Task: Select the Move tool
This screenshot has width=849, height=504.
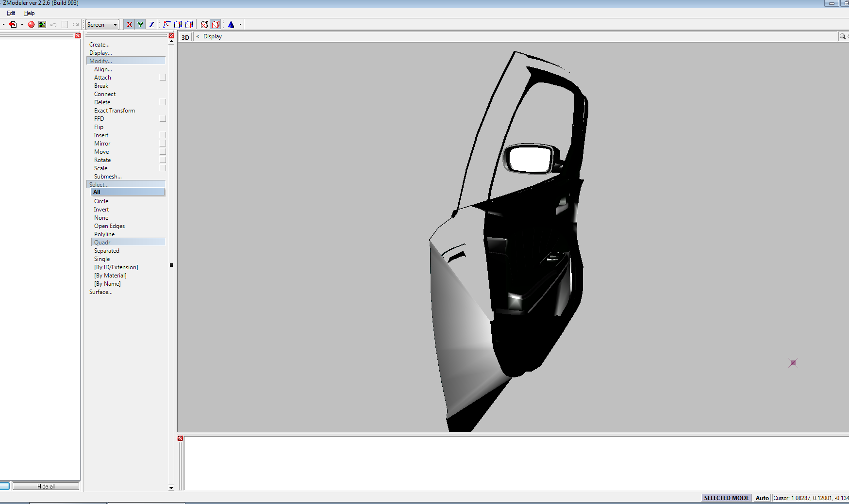Action: pos(101,152)
